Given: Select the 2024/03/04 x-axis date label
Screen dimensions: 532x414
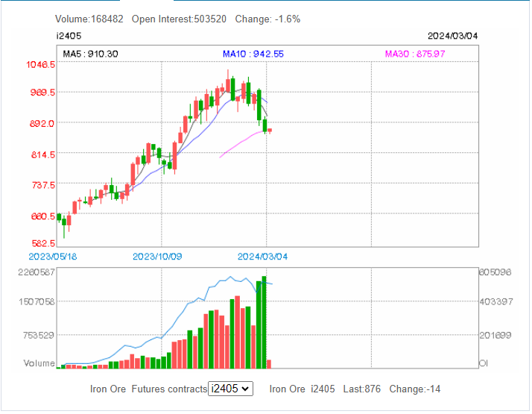Looking at the screenshot, I should pos(262,256).
